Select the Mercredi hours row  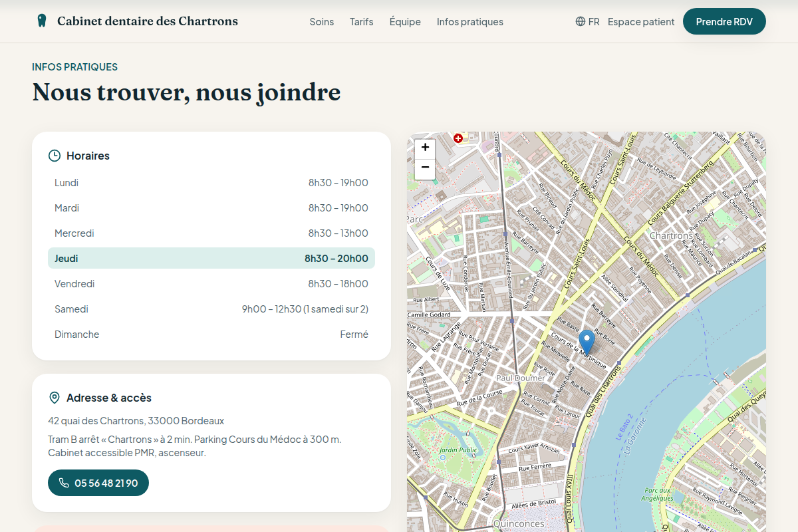[x=211, y=233]
